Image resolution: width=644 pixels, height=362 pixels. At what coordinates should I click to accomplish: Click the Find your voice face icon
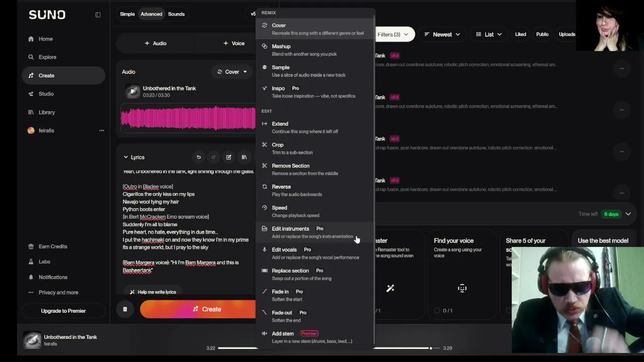point(462,288)
